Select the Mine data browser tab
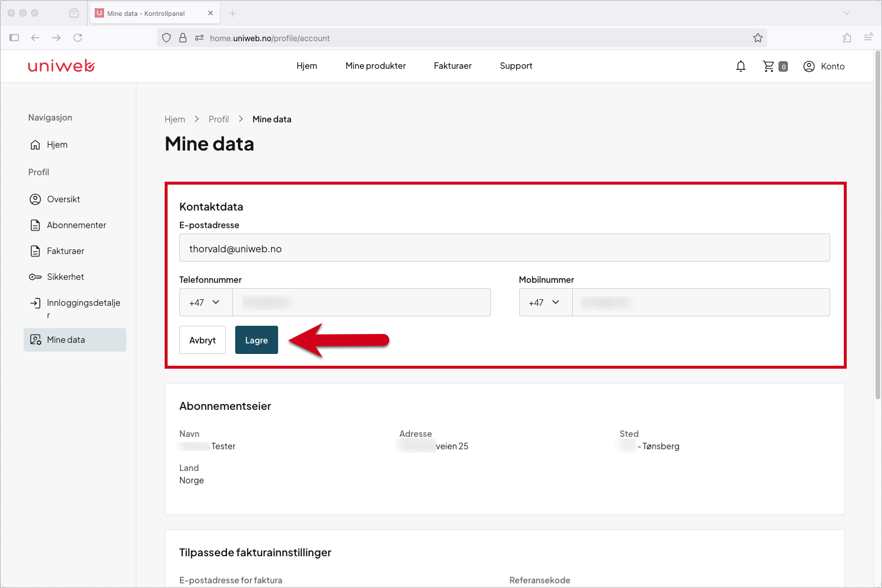Image resolution: width=882 pixels, height=588 pixels. point(155,13)
